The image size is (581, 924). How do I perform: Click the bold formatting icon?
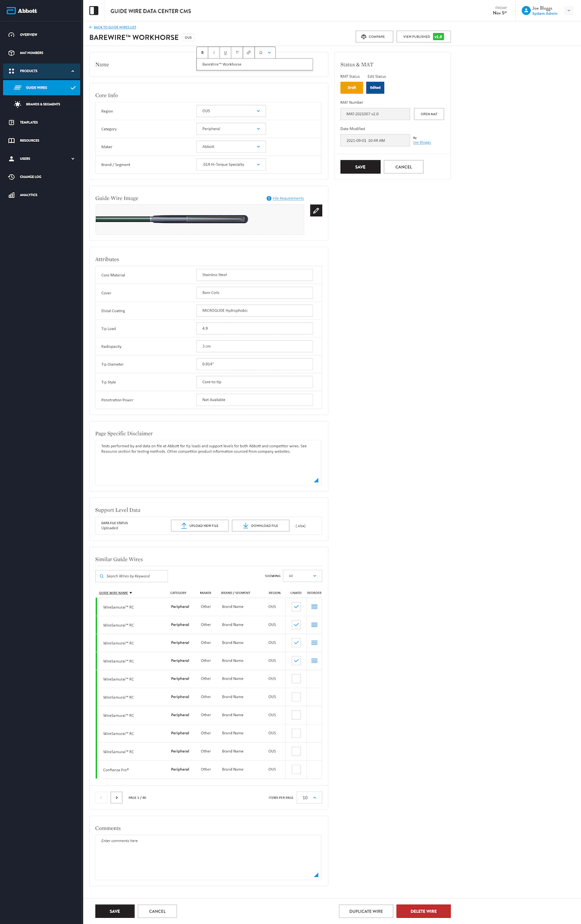(203, 53)
